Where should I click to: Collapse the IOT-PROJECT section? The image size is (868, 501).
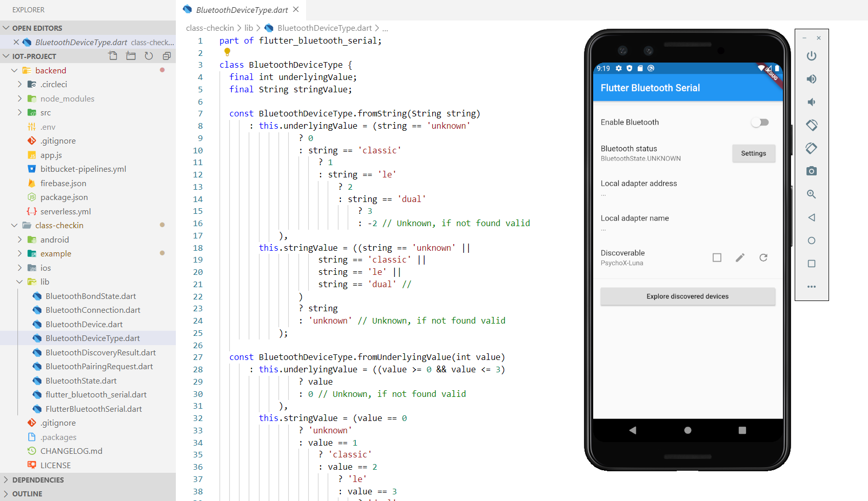pos(7,56)
